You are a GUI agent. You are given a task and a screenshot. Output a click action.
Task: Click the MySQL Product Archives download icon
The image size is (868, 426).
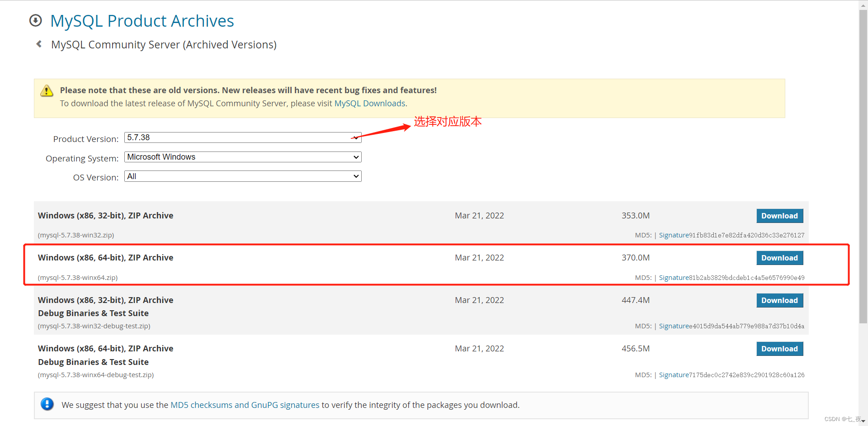click(x=35, y=20)
